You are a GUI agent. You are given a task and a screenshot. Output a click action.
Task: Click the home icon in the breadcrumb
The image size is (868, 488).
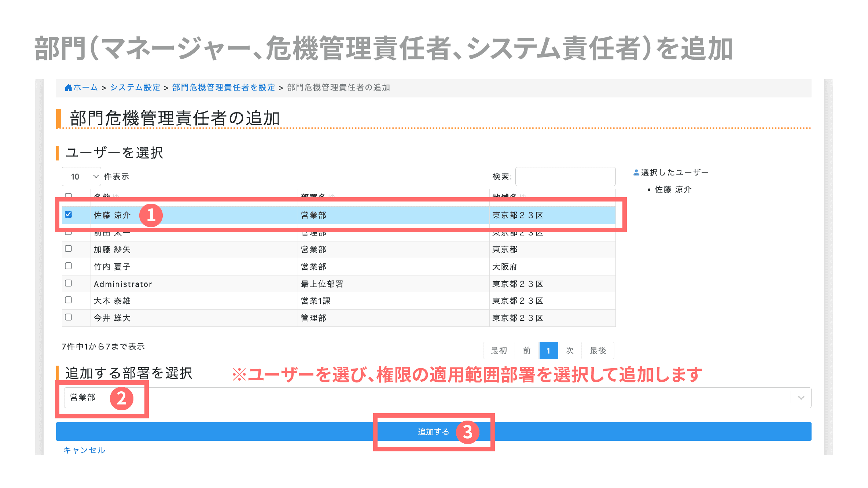pos(68,87)
